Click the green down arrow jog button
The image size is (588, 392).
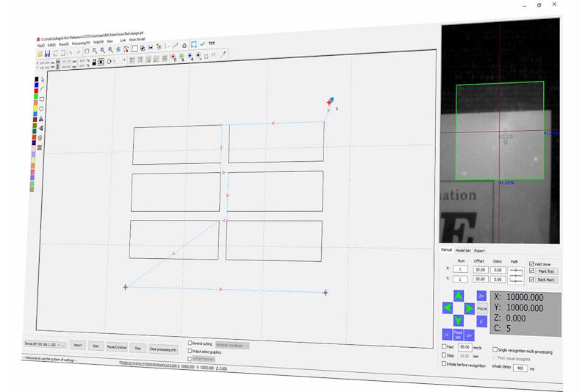(459, 321)
